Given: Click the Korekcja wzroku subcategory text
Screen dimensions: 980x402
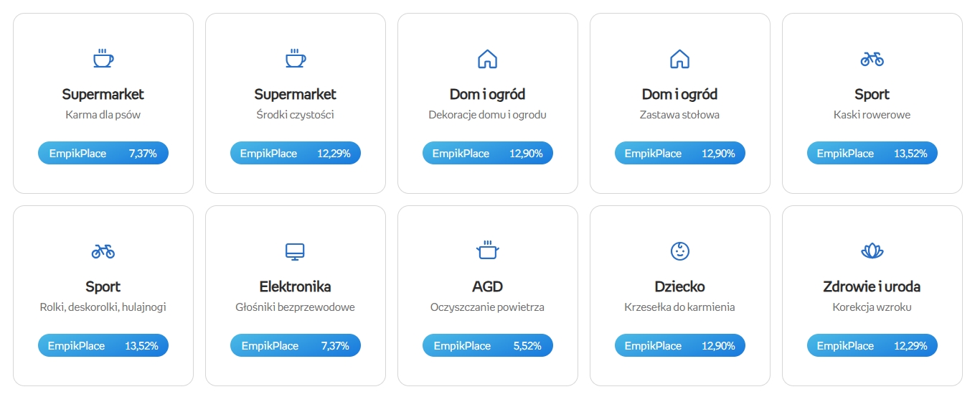Looking at the screenshot, I should tap(872, 307).
